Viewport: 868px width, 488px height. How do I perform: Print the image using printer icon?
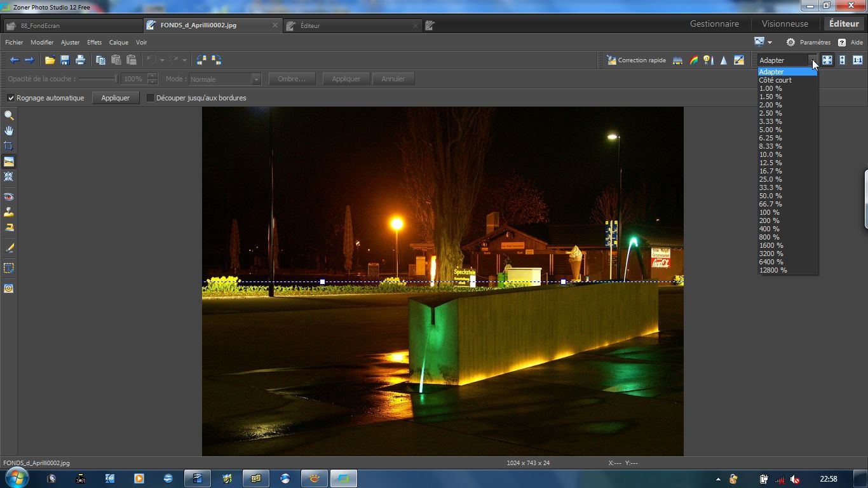coord(80,60)
